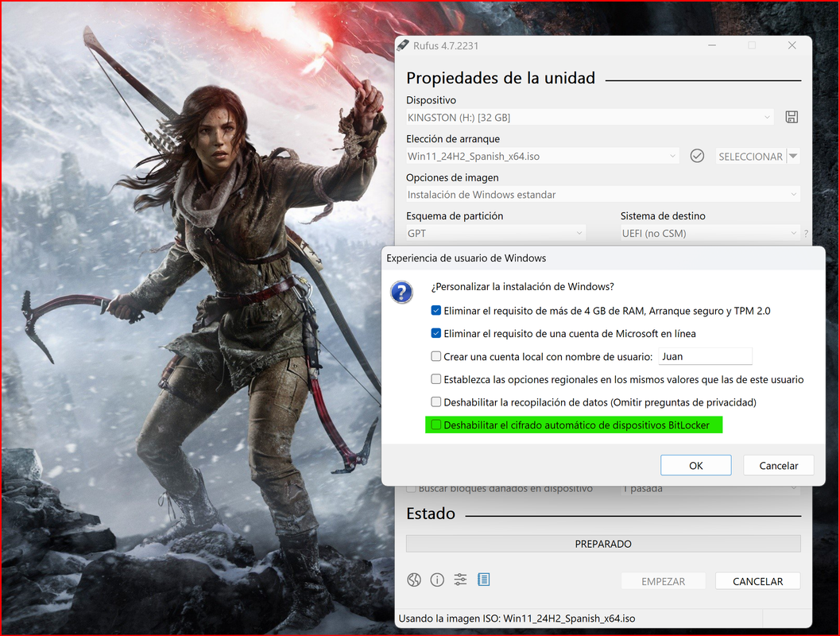Click the 'Usando la imagen ISO' status bar text
This screenshot has height=636, width=840.
(517, 619)
